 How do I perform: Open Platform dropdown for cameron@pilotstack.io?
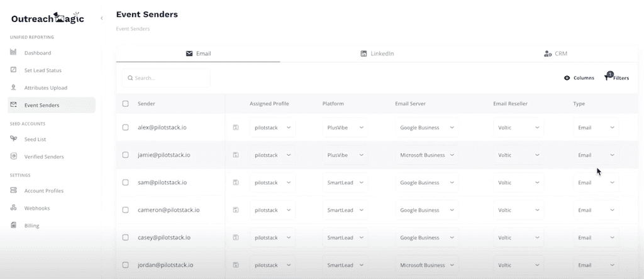tap(345, 210)
